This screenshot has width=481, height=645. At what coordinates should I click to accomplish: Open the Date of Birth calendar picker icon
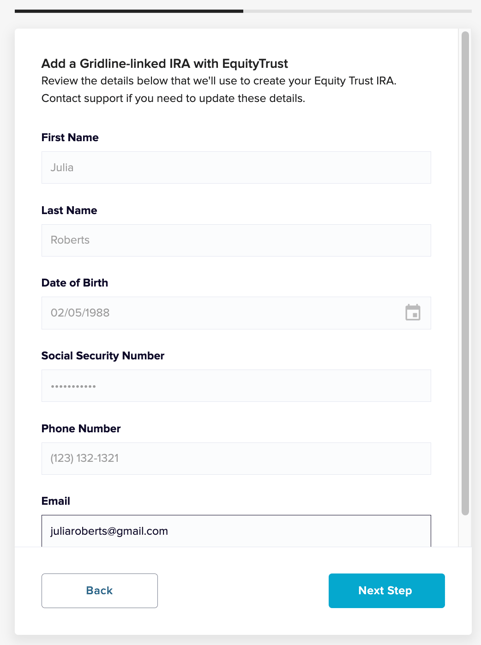click(413, 313)
